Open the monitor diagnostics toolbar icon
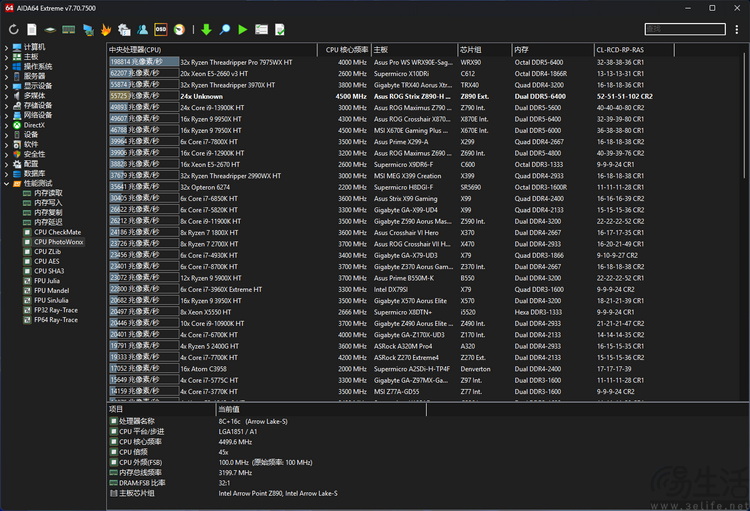Image resolution: width=750 pixels, height=511 pixels. coord(88,30)
